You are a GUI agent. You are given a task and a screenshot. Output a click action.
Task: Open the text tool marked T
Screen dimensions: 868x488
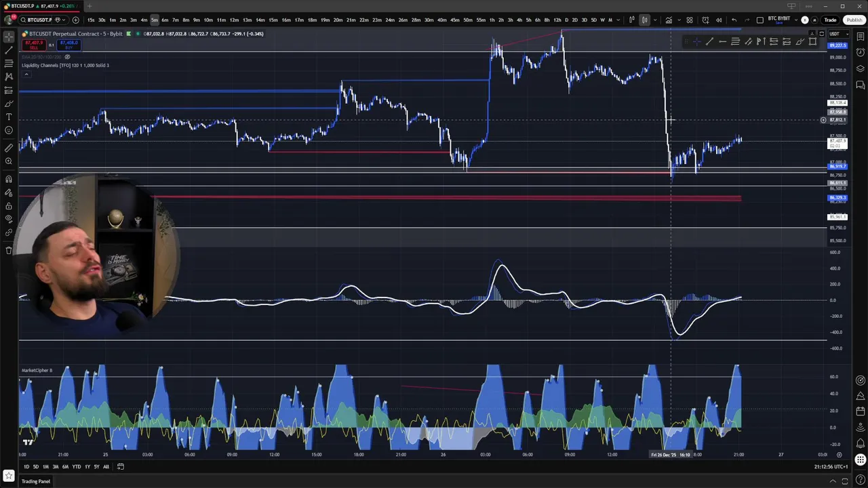click(9, 117)
